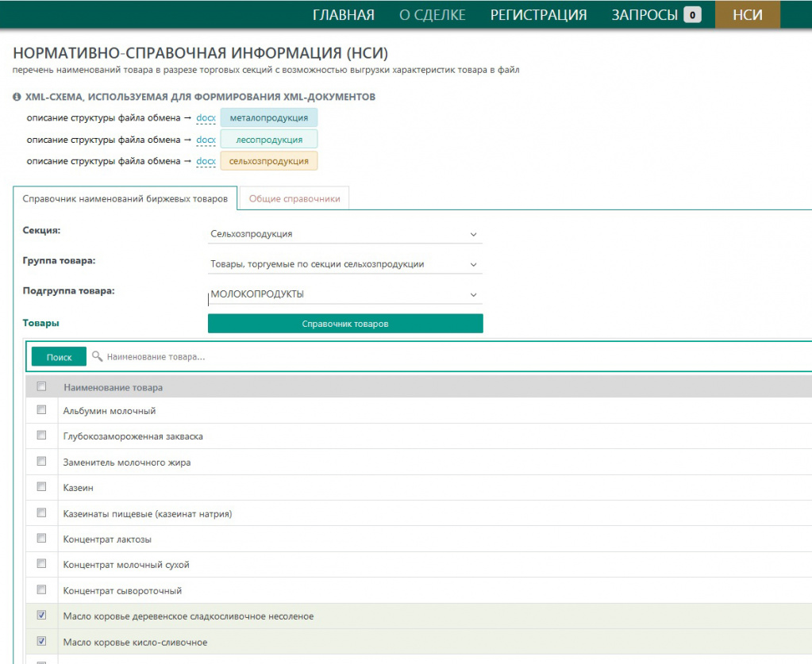Check the Альбумин молочный checkbox

pos(41,411)
